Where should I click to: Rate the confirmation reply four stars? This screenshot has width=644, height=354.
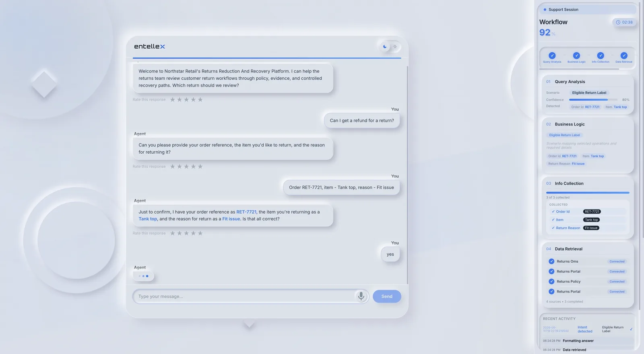(193, 233)
